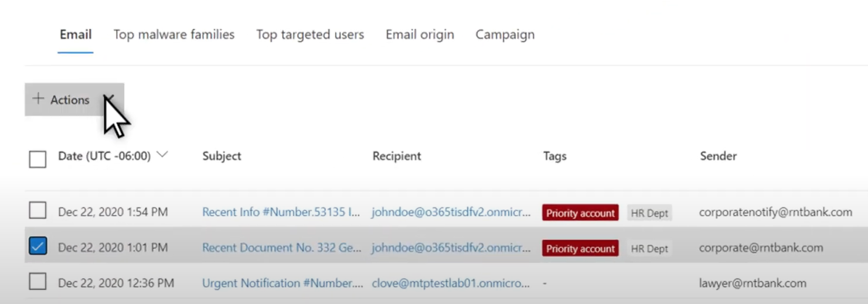Click Priority account tag in first row
The height and width of the screenshot is (304, 868).
(x=580, y=213)
